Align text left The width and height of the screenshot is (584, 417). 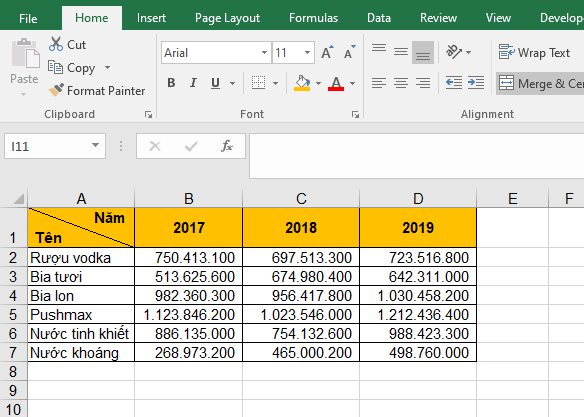coord(379,83)
